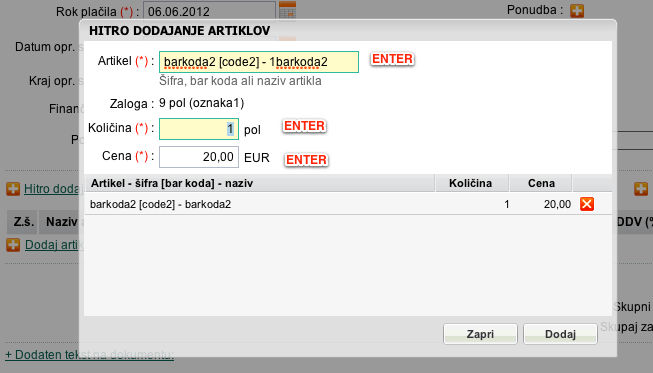Click the Cena column header
653x373 pixels.
[541, 183]
